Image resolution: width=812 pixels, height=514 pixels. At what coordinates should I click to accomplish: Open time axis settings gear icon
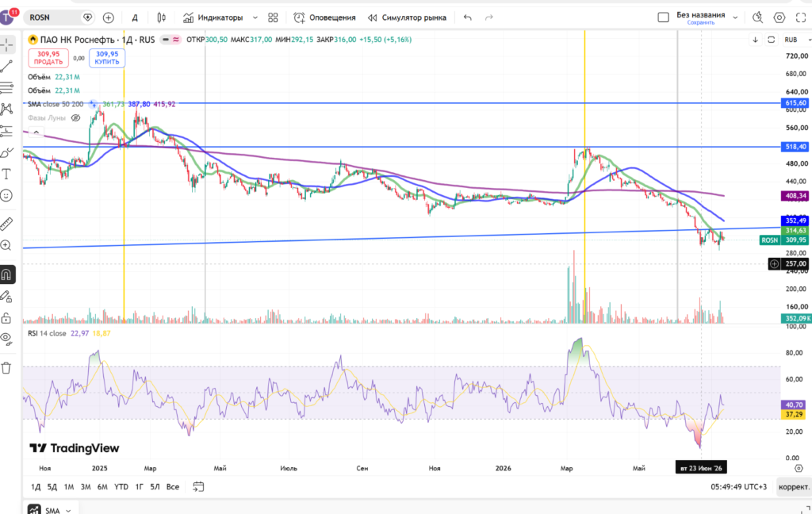(799, 468)
